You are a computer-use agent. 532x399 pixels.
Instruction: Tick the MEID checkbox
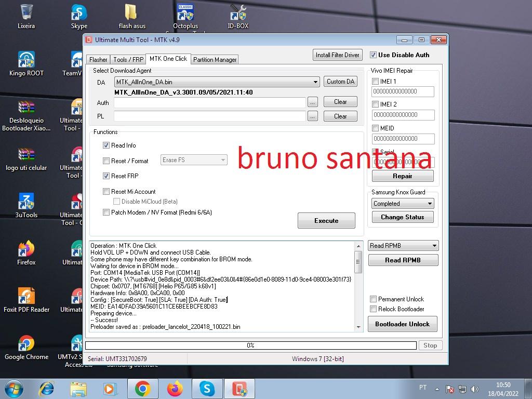tap(375, 128)
